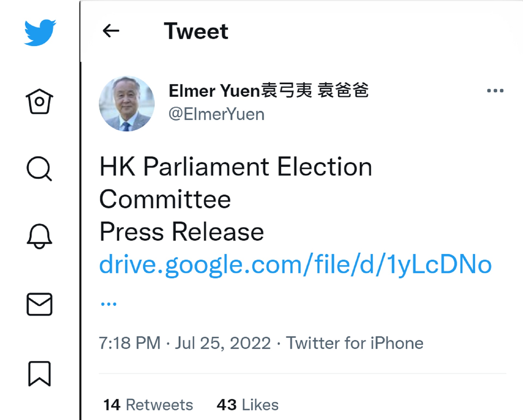View the 14 Retweets list

click(148, 405)
